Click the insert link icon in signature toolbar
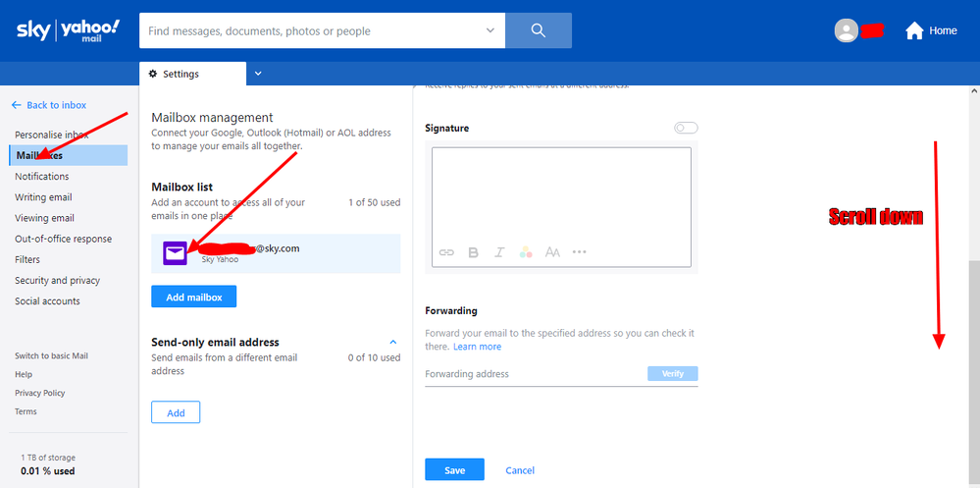The image size is (980, 488). click(446, 252)
